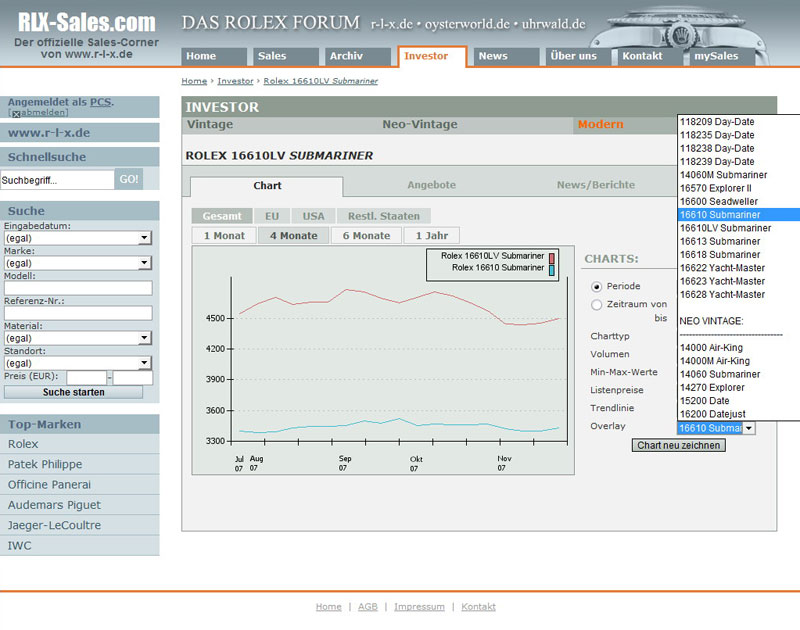The image size is (800, 630).
Task: Click the Chart neu zeichnen button
Action: pyautogui.click(x=679, y=445)
